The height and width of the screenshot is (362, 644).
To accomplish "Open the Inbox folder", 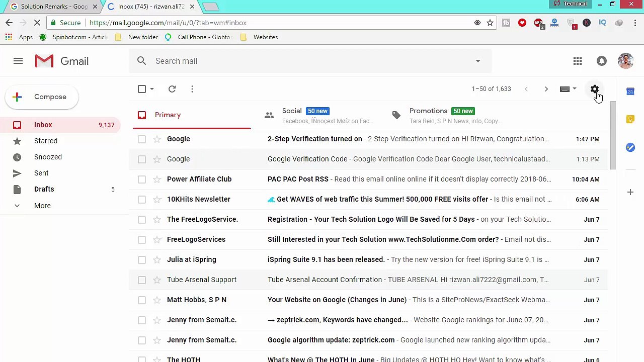I will (60, 125).
